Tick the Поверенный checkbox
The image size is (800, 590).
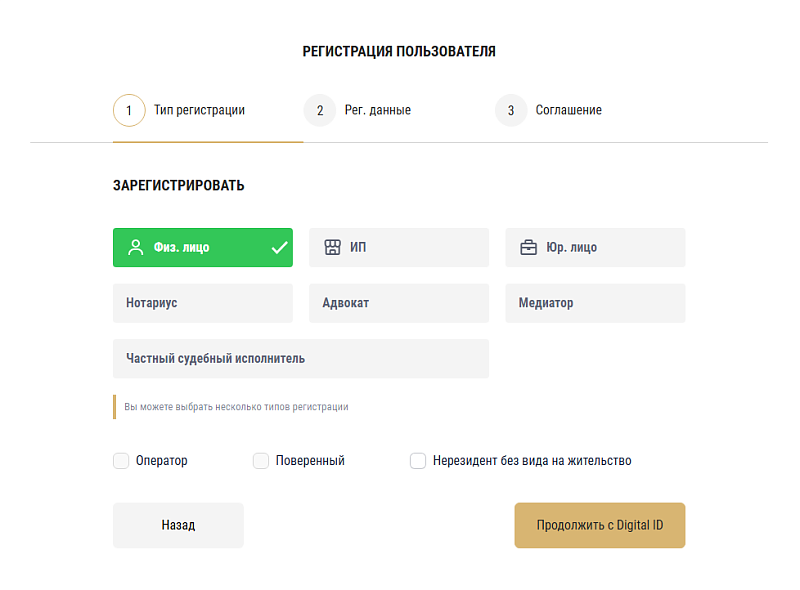261,461
